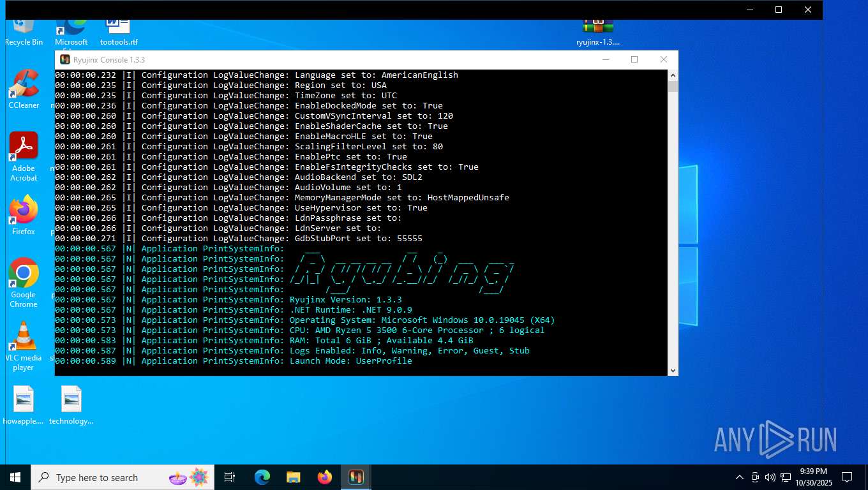The height and width of the screenshot is (490, 868).
Task: Click the 'GdbStubPort set to: 55555' line
Action: pyautogui.click(x=239, y=239)
